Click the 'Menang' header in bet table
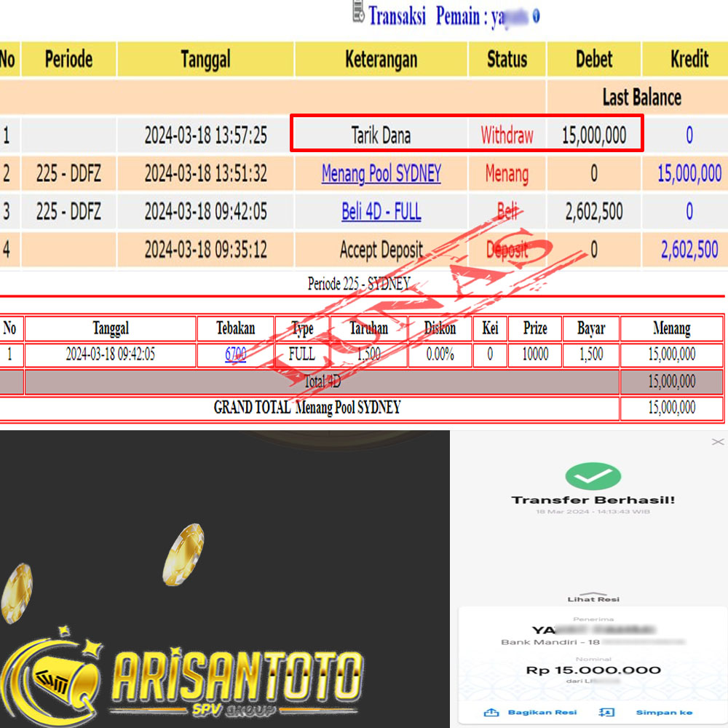 [671, 328]
